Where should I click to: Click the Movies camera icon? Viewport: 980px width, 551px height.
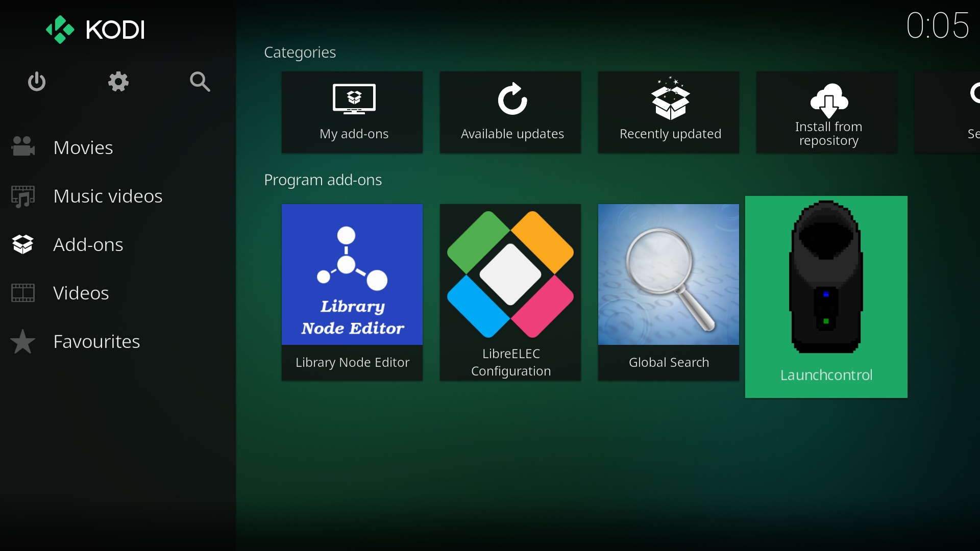click(x=23, y=147)
